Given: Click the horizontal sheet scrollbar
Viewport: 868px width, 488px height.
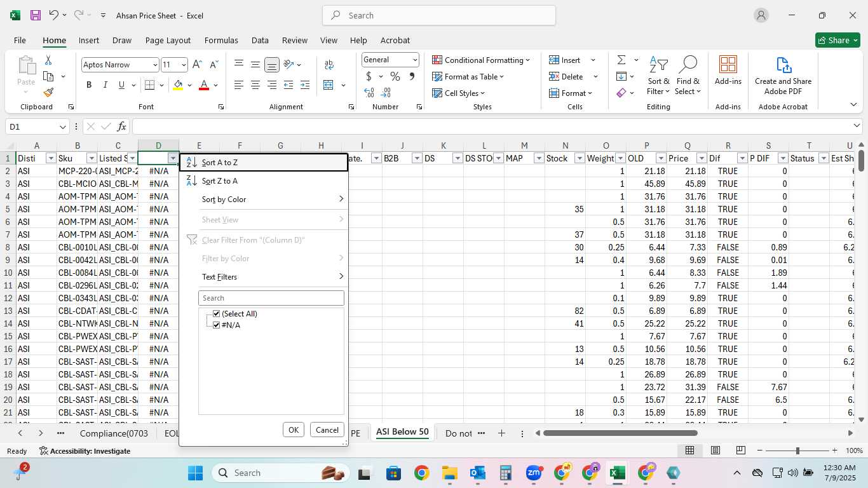Looking at the screenshot, I should tap(620, 433).
